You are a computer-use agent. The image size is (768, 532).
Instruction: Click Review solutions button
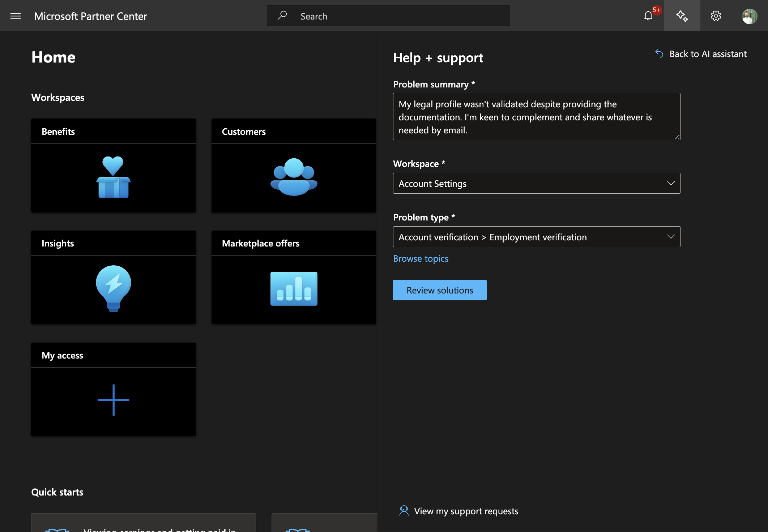point(440,290)
